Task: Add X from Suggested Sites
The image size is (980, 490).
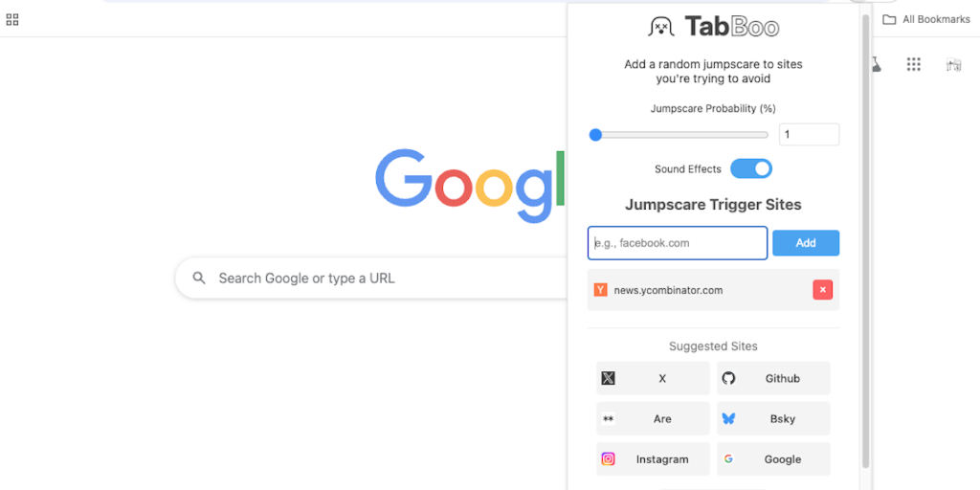Action: pyautogui.click(x=653, y=379)
